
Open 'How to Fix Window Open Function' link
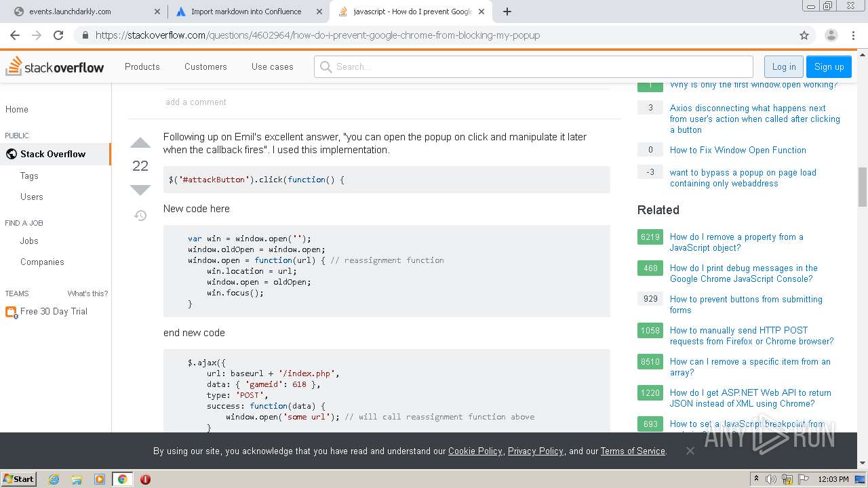pos(738,150)
